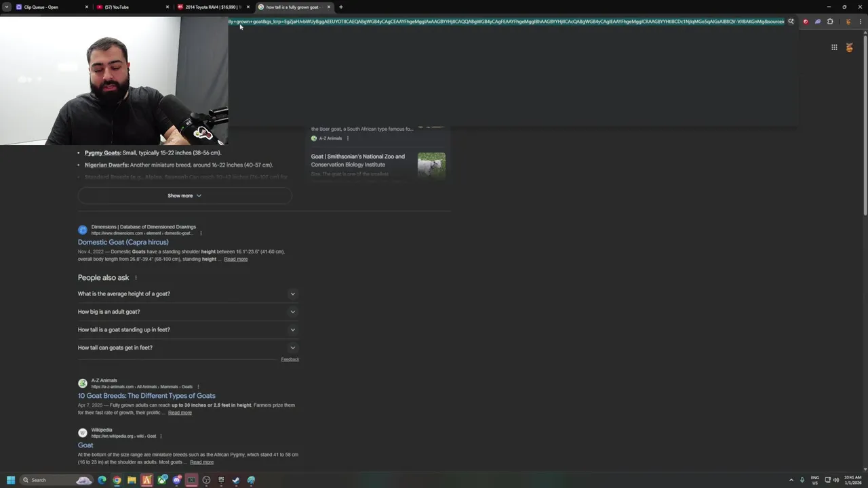868x488 pixels.
Task: Open options for the A-Z Animals source card
Action: pos(348,138)
